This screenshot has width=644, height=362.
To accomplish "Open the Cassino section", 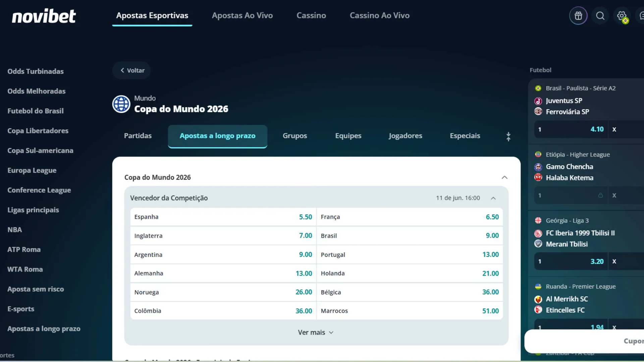I will point(311,15).
